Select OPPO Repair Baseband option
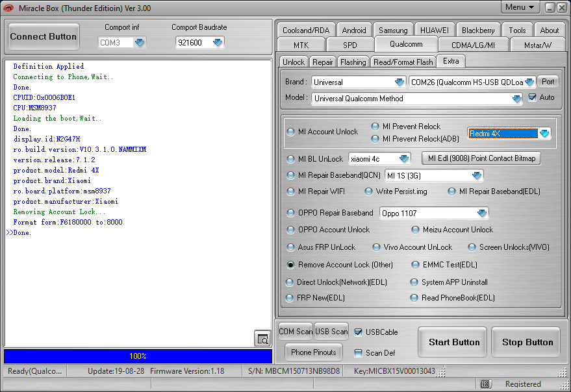571x392 pixels. [x=290, y=213]
